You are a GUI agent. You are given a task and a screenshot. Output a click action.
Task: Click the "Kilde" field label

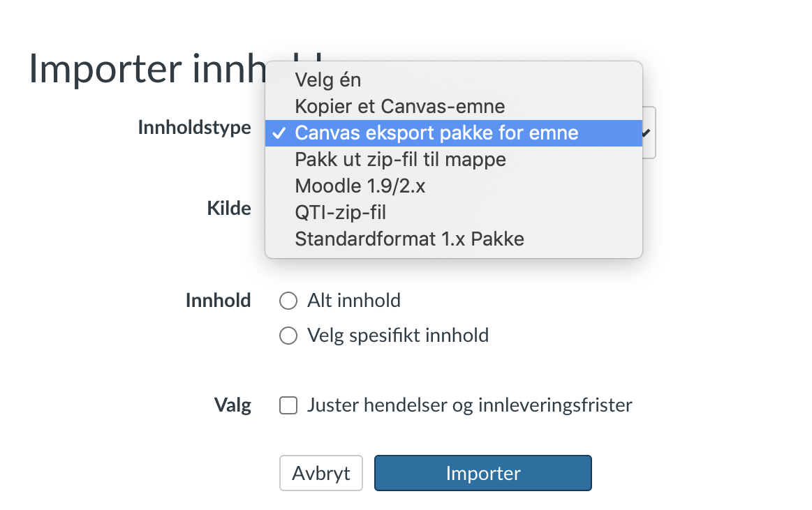coord(228,208)
